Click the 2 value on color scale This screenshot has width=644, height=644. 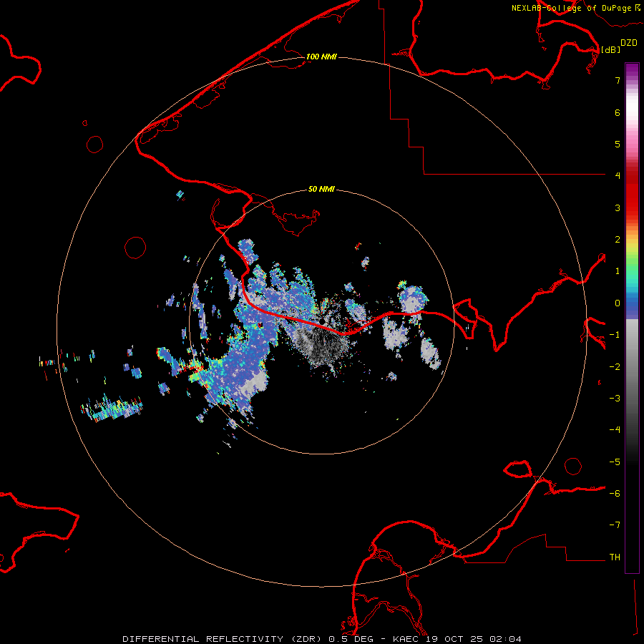[618, 240]
